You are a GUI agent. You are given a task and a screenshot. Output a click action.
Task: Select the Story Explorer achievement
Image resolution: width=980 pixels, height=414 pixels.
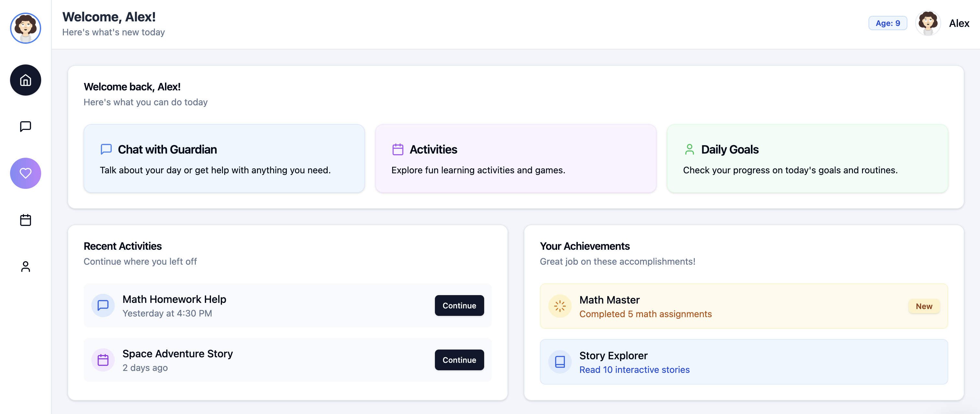(744, 362)
